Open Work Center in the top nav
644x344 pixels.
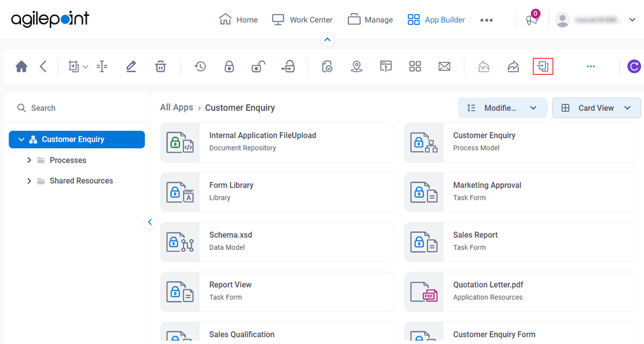[302, 20]
